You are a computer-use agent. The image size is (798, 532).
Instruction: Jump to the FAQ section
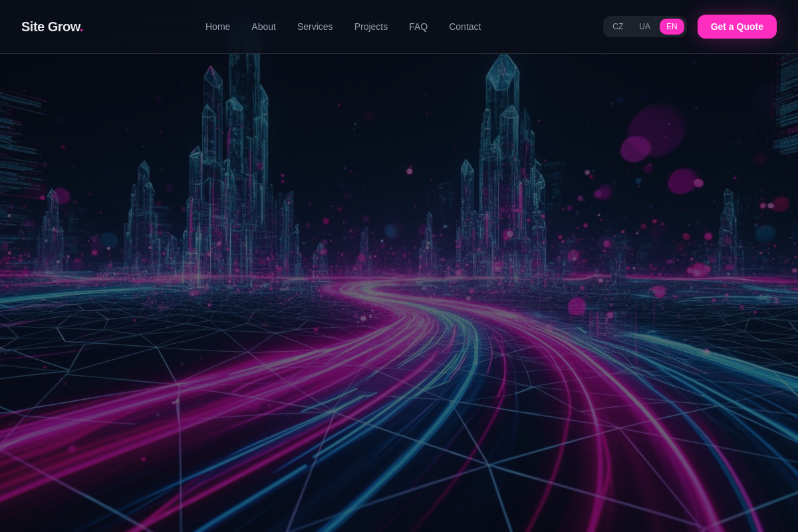(418, 27)
